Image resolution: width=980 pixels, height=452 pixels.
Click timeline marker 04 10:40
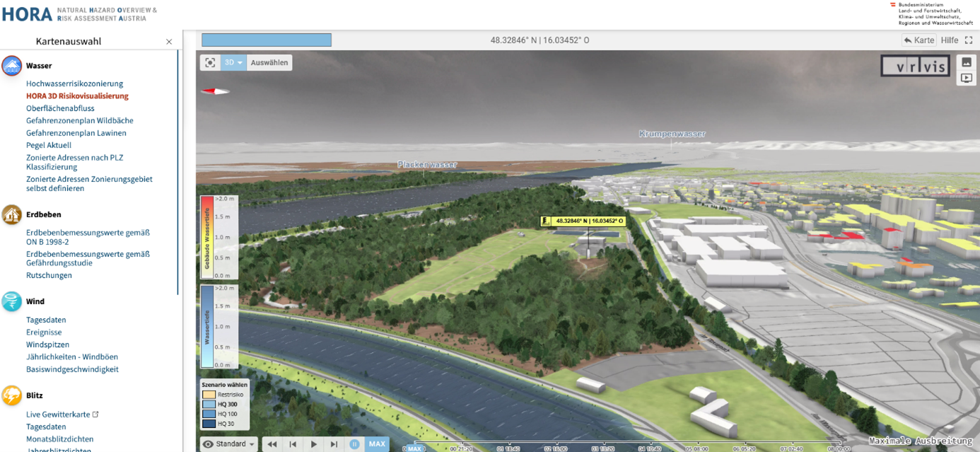point(650,448)
